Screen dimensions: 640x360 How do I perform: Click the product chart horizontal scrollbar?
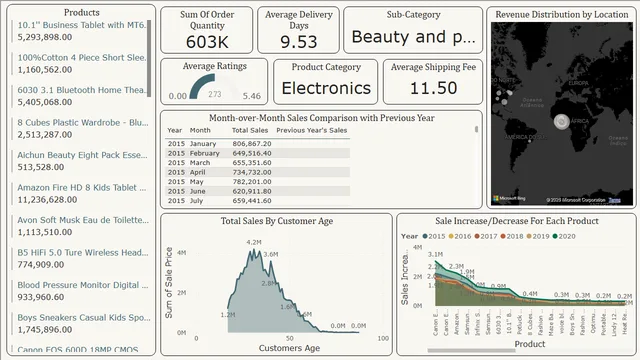pos(471,350)
